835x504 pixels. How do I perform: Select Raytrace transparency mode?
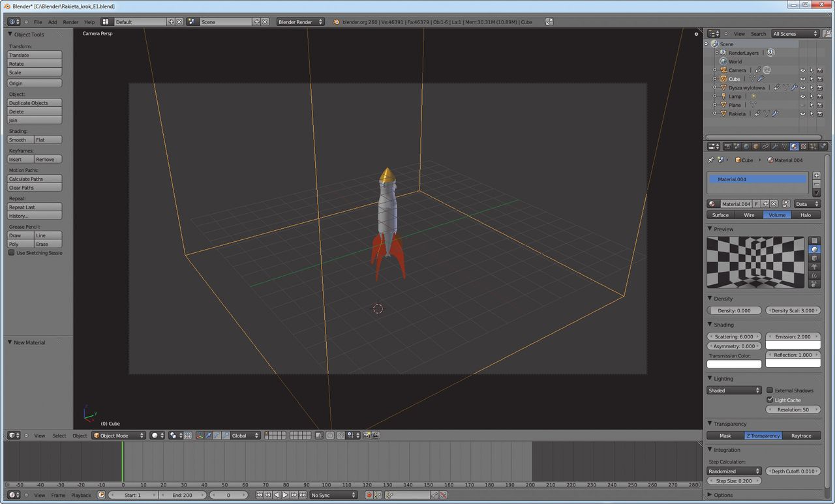coord(801,436)
